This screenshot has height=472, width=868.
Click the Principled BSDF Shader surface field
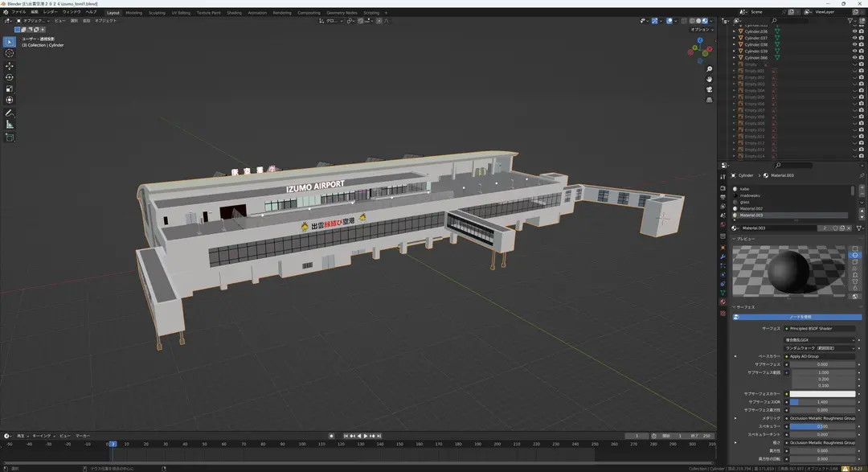click(820, 329)
